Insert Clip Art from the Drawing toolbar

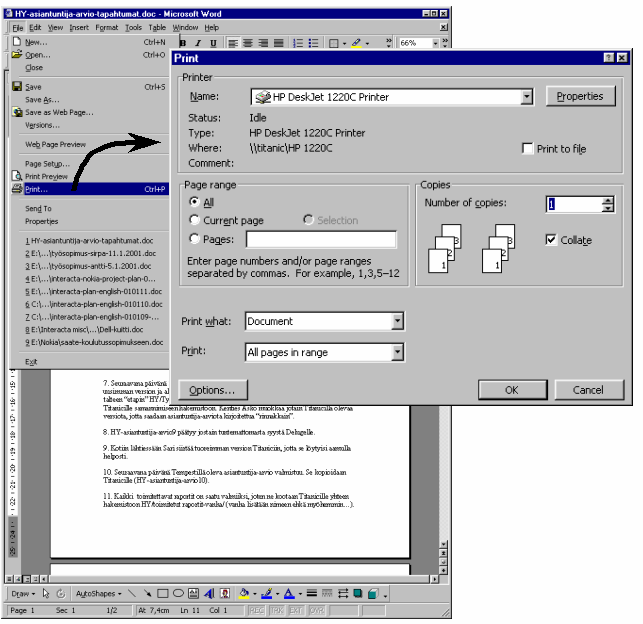(225, 593)
